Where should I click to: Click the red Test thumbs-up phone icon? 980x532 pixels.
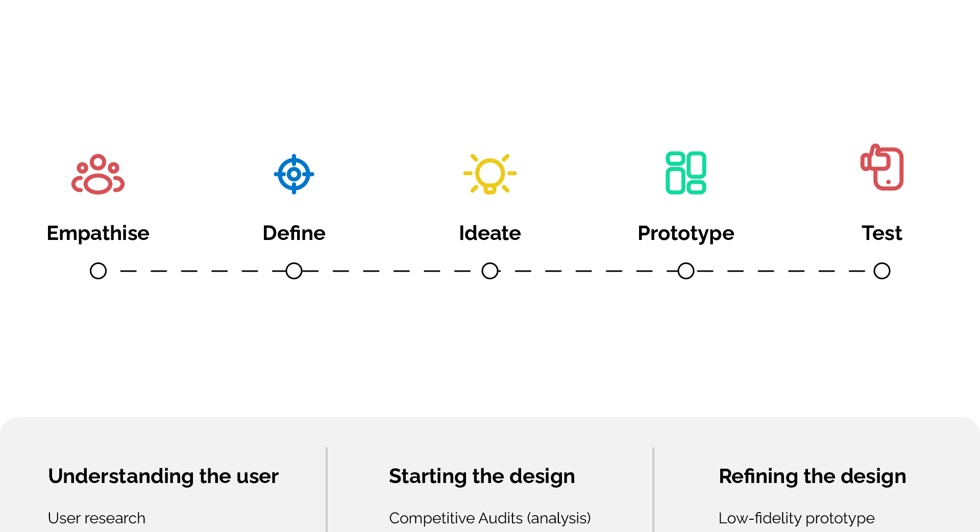click(882, 168)
